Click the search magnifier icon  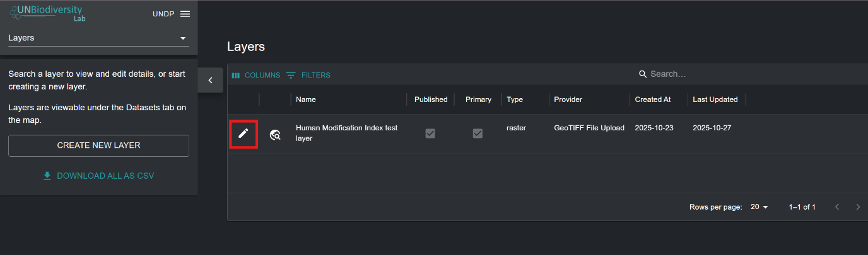[x=643, y=74]
